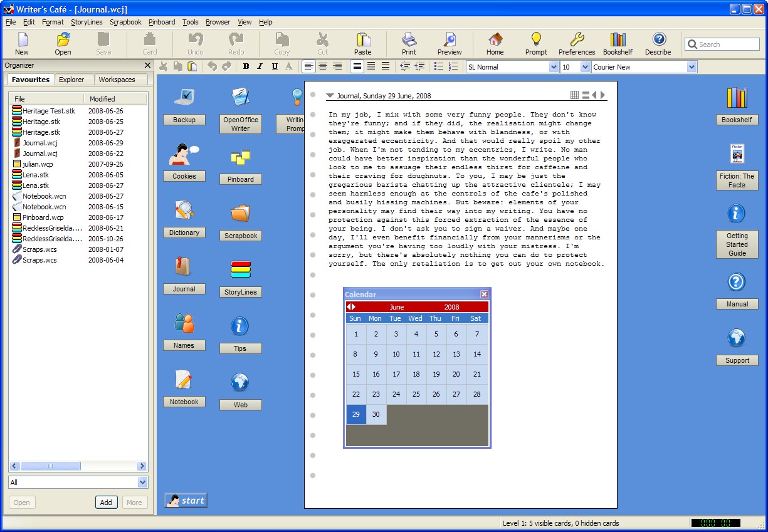Open the Dictionary tool
This screenshot has height=532, width=768.
pyautogui.click(x=184, y=217)
